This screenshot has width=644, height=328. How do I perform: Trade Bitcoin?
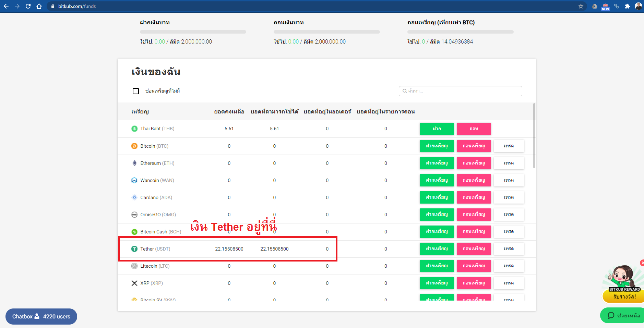(509, 146)
